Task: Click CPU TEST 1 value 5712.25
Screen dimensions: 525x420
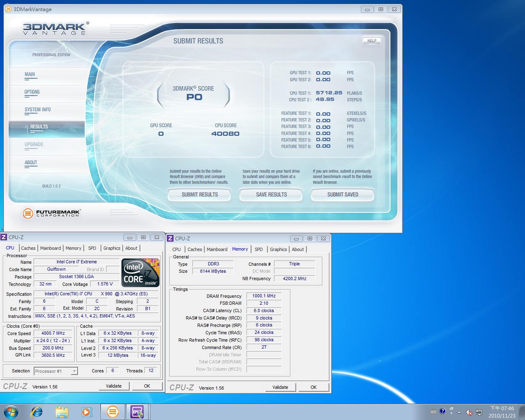Action: (x=329, y=93)
